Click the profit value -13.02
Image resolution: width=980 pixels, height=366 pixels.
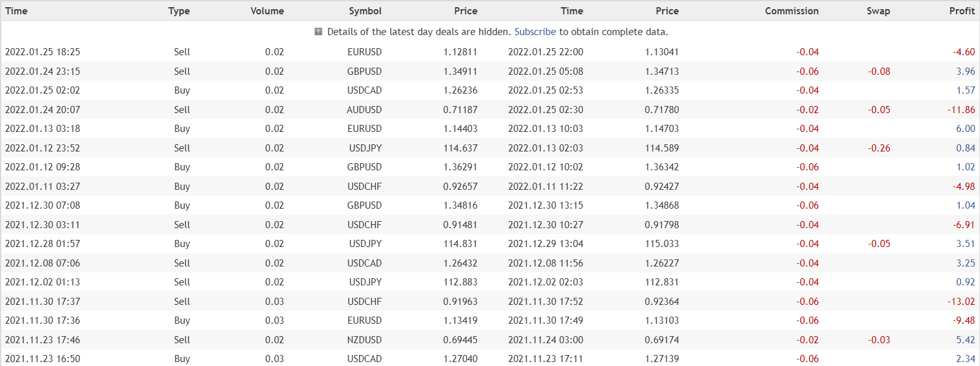pyautogui.click(x=961, y=302)
